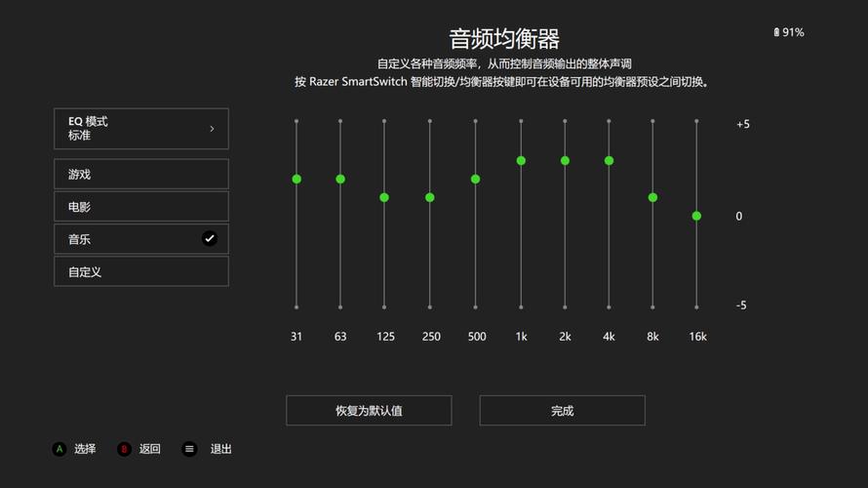Image resolution: width=868 pixels, height=488 pixels.
Task: Click the +5 scale label
Action: coord(743,124)
